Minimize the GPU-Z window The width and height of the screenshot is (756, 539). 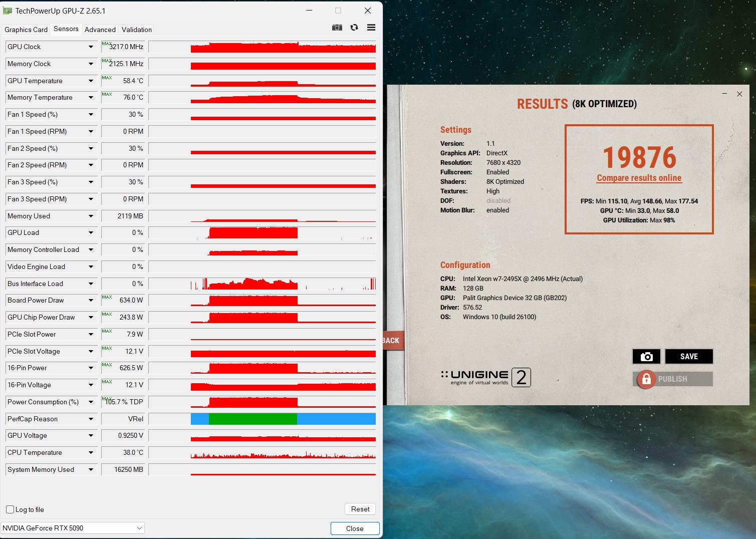[x=309, y=11]
